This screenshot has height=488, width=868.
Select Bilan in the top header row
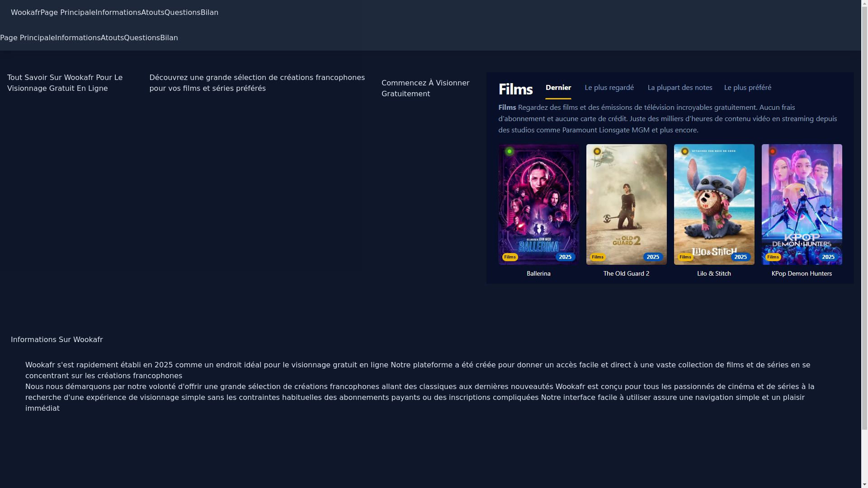(210, 13)
